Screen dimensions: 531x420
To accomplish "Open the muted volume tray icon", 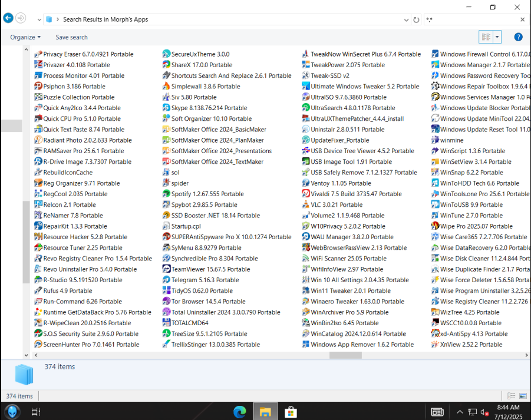I will pyautogui.click(x=484, y=412).
